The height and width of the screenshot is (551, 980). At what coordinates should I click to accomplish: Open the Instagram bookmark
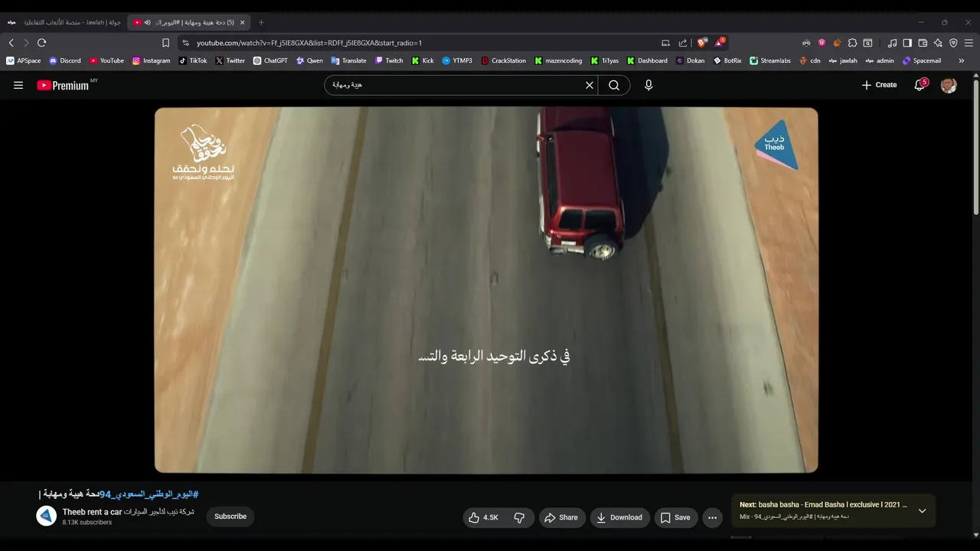coord(152,60)
